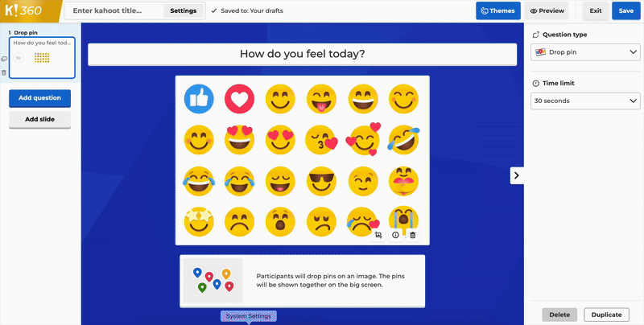Click the crop image icon
Image resolution: width=644 pixels, height=325 pixels.
coord(378,235)
